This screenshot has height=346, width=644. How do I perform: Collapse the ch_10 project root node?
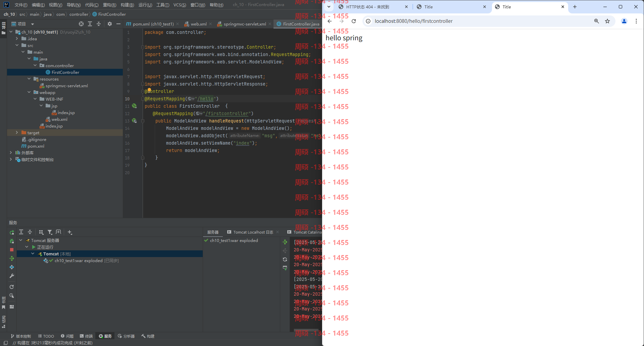click(x=11, y=32)
